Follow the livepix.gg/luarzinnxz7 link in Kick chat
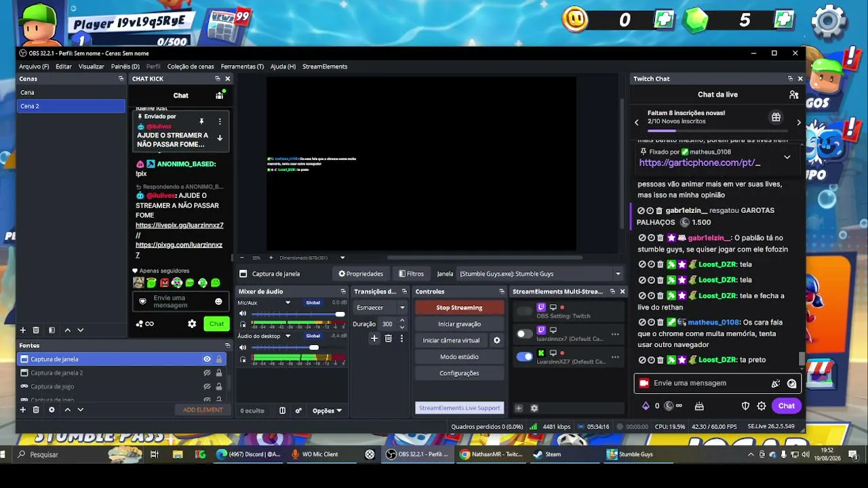Viewport: 868px width, 488px height. tap(180, 225)
